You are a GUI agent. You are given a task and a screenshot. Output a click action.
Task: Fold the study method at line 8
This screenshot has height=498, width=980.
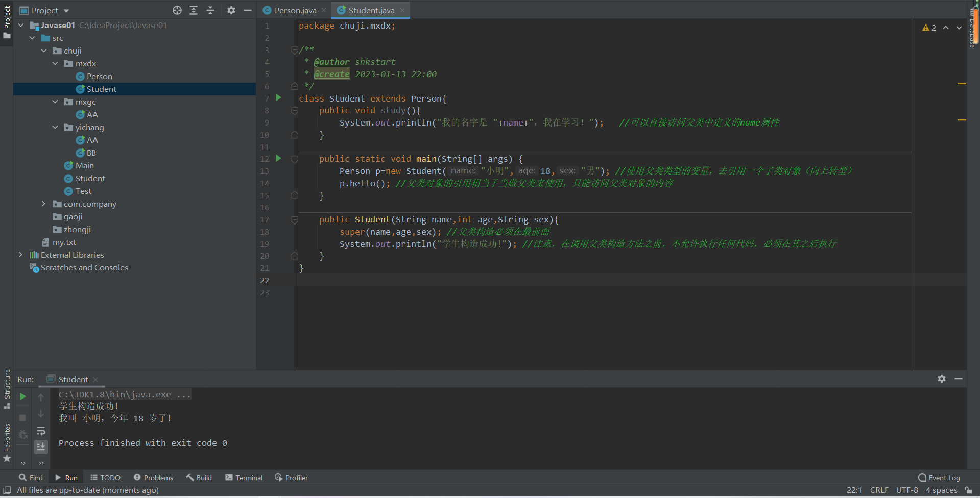tap(294, 110)
